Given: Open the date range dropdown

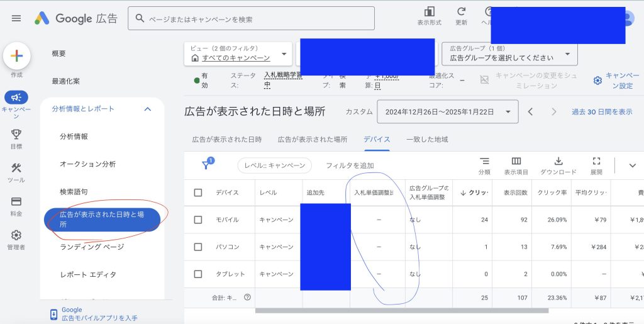Looking at the screenshot, I should tap(447, 112).
